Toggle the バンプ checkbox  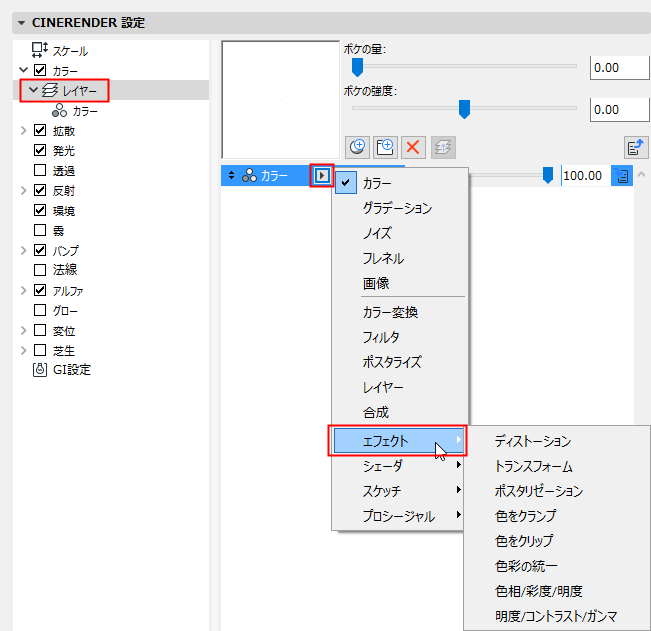coord(40,250)
